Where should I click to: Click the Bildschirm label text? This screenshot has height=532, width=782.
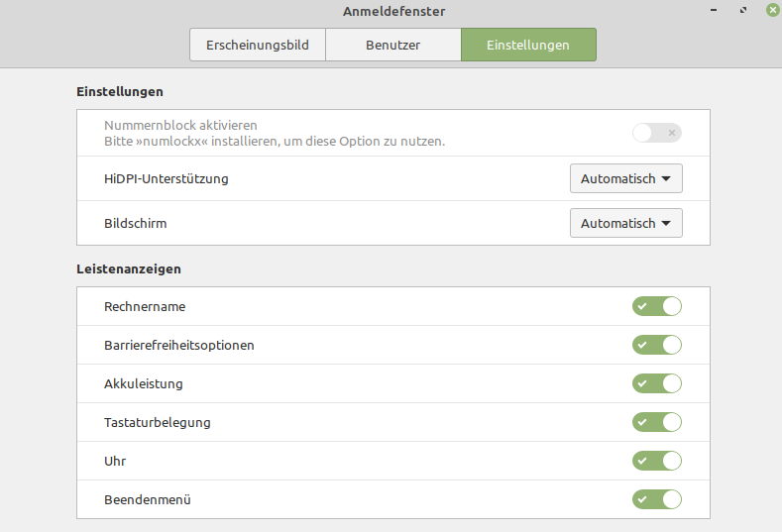click(135, 223)
